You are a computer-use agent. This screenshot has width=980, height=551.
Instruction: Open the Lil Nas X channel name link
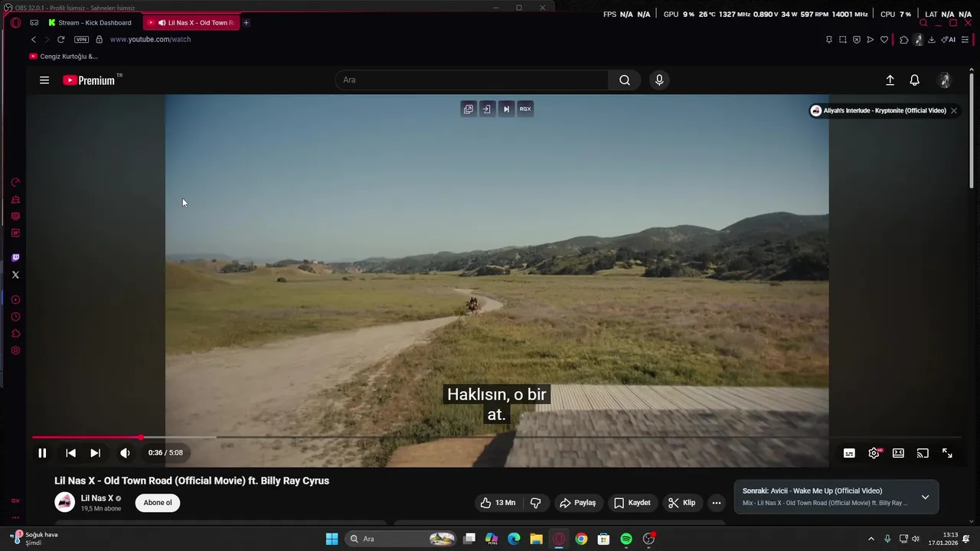[97, 498]
